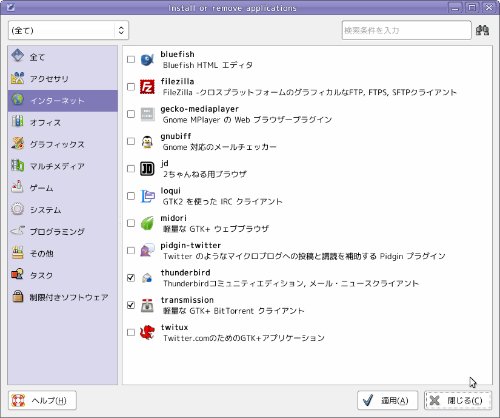Open the (全て) filter dropdown
The image size is (500, 418).
pyautogui.click(x=68, y=30)
